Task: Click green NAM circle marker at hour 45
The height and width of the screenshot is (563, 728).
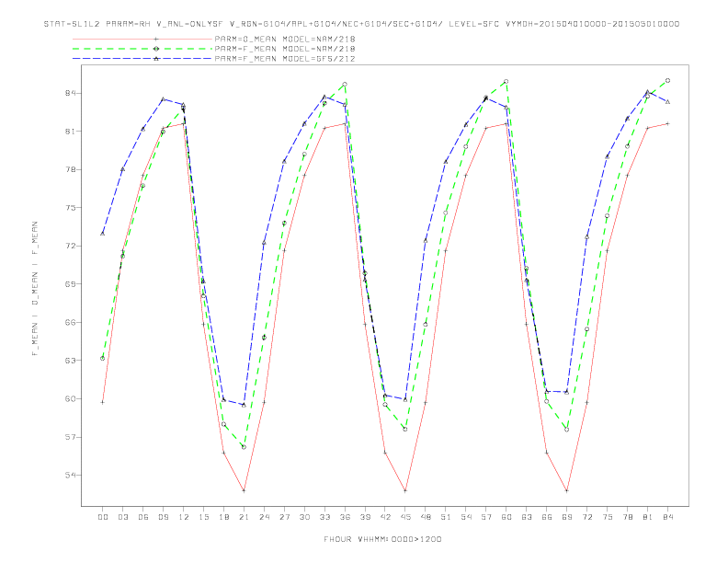Action: [405, 430]
